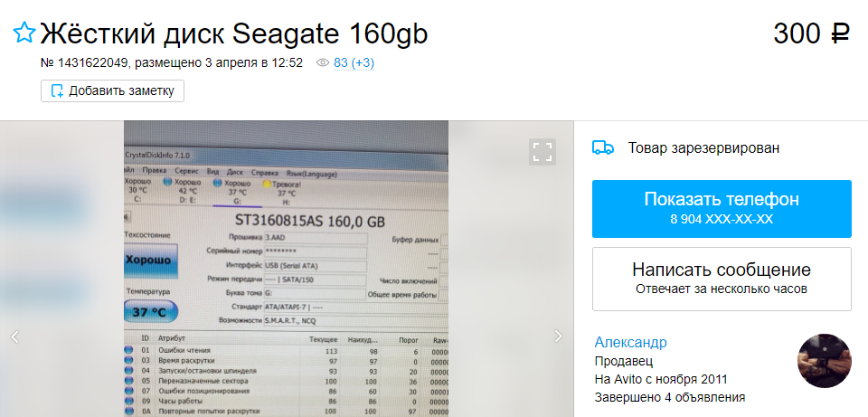Screen dimensions: 868x417
Task: Click the listing title Жёсткий диск Seagate 160gb
Action: point(234,33)
